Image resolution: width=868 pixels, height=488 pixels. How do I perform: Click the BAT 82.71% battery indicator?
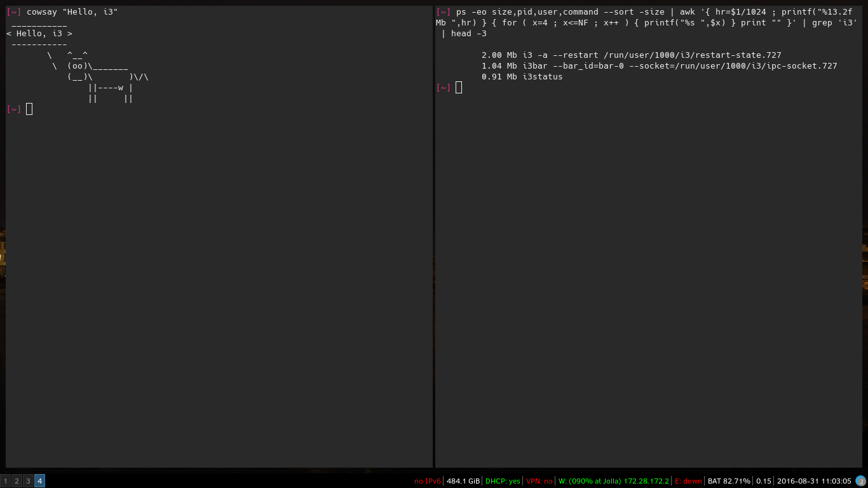click(x=728, y=481)
